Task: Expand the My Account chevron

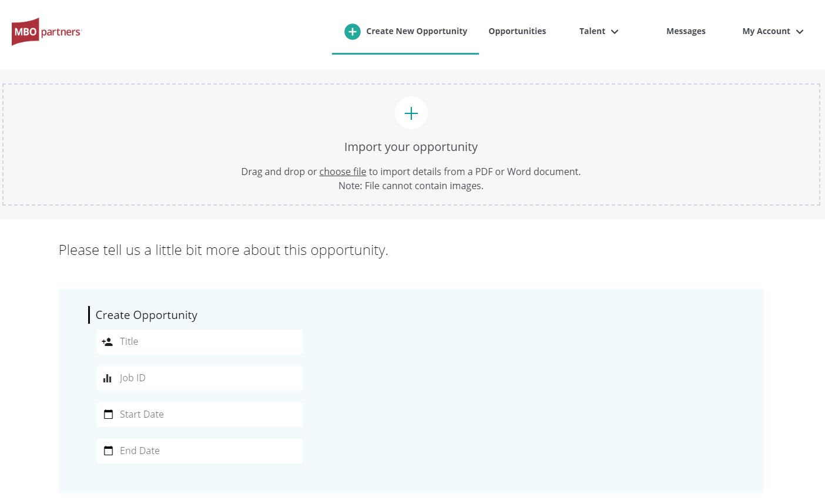Action: click(800, 32)
